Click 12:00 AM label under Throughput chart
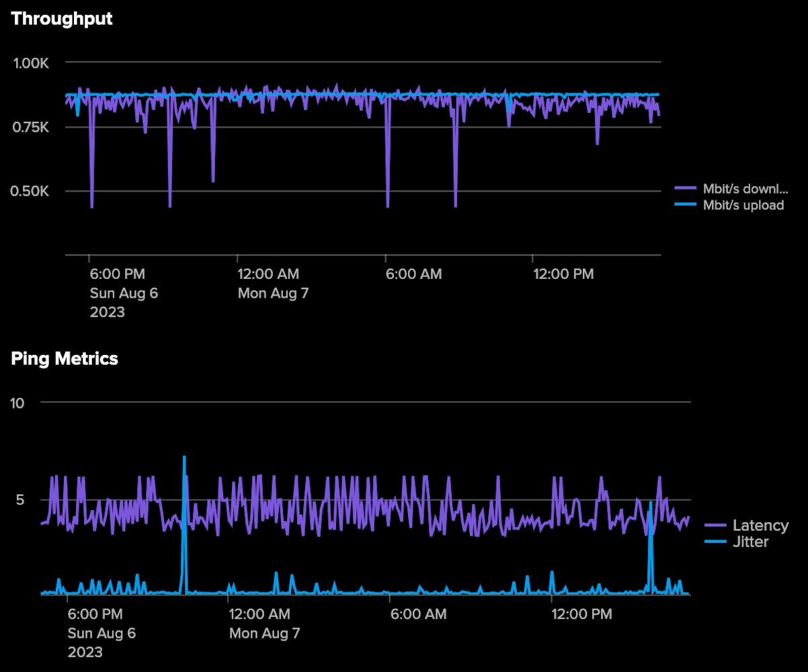 click(x=268, y=274)
